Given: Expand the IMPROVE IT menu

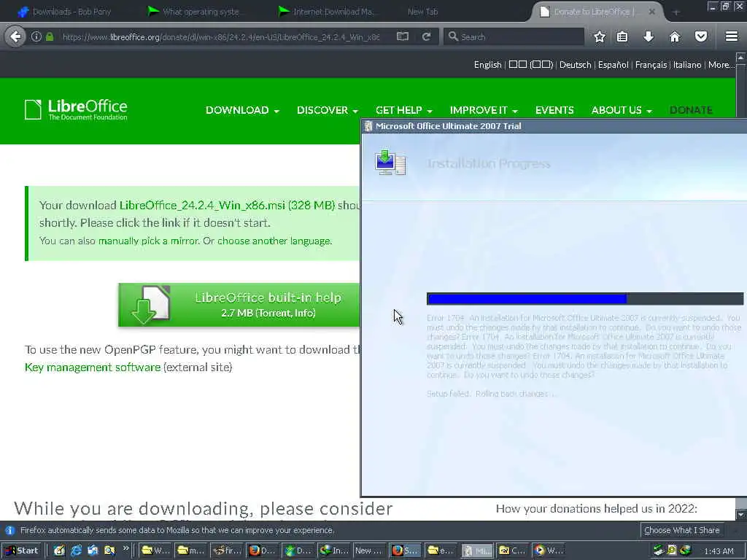Looking at the screenshot, I should pyautogui.click(x=484, y=110).
